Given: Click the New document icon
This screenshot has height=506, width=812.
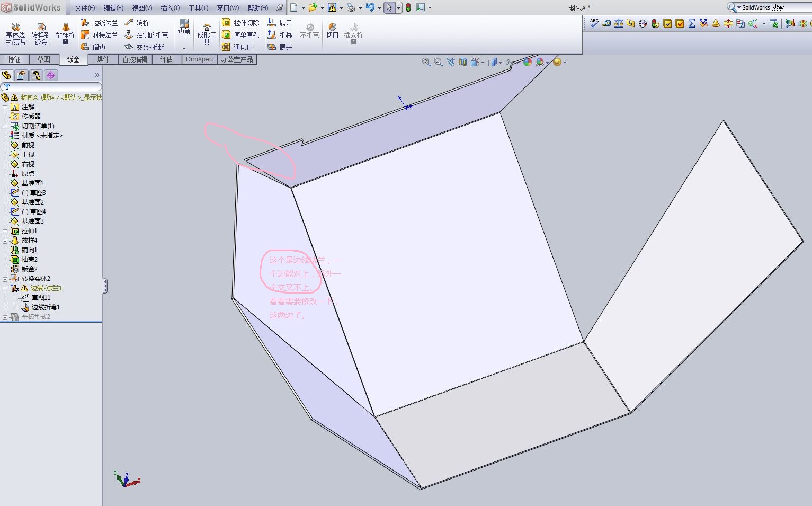Looking at the screenshot, I should (293, 7).
